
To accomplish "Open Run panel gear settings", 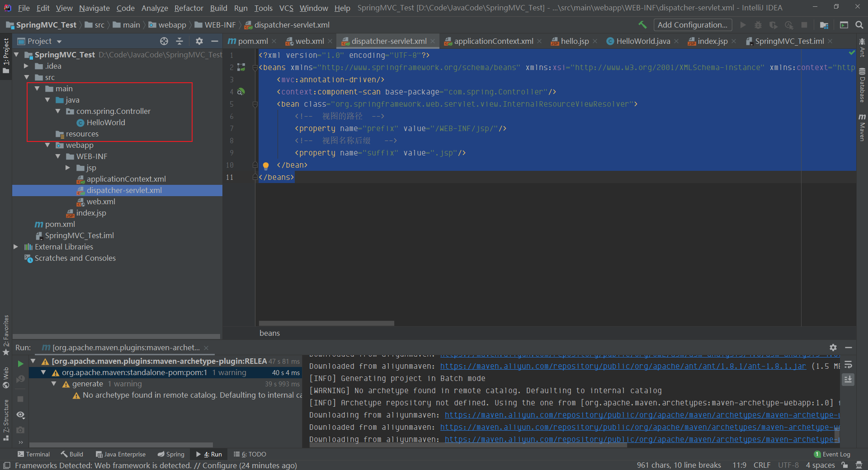I will coord(833,348).
